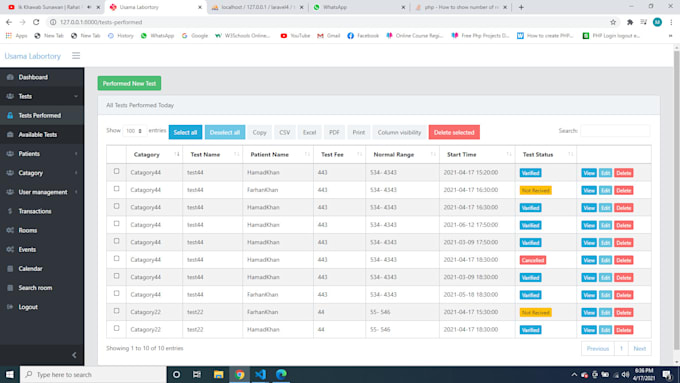Viewport: 680px width, 383px height.
Task: Click the table Search input field
Action: tap(615, 131)
